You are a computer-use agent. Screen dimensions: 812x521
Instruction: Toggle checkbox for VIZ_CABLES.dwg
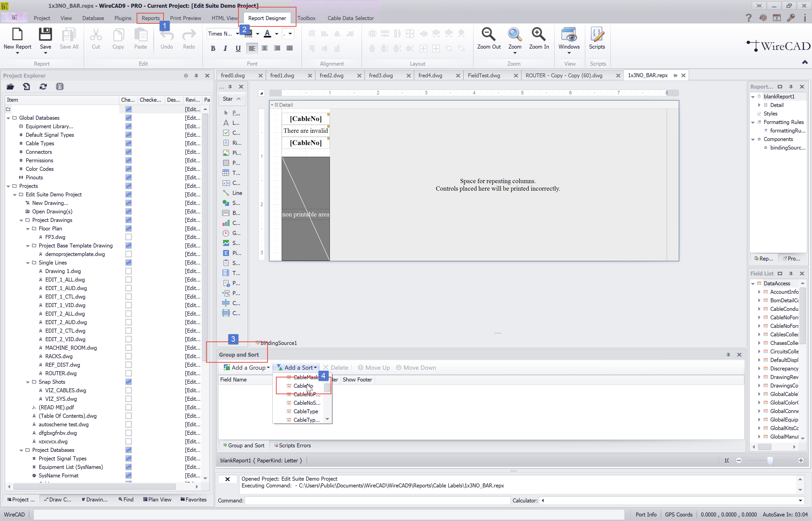click(129, 390)
